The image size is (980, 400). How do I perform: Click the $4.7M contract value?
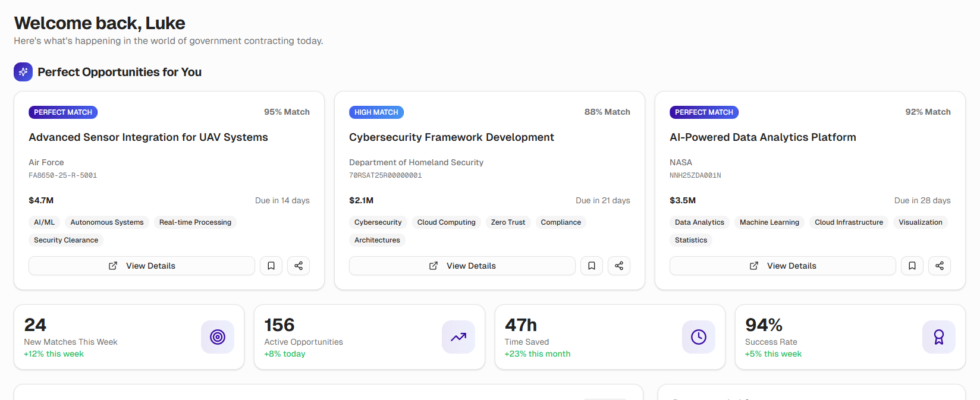pyautogui.click(x=41, y=200)
